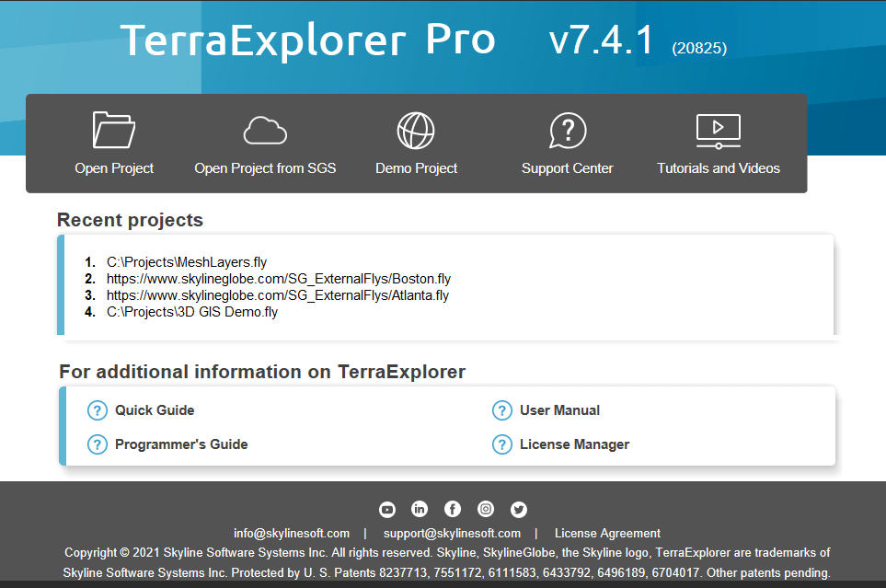Viewport: 886px width, 588px height.
Task: Open the Twitter social icon
Action: [x=519, y=510]
